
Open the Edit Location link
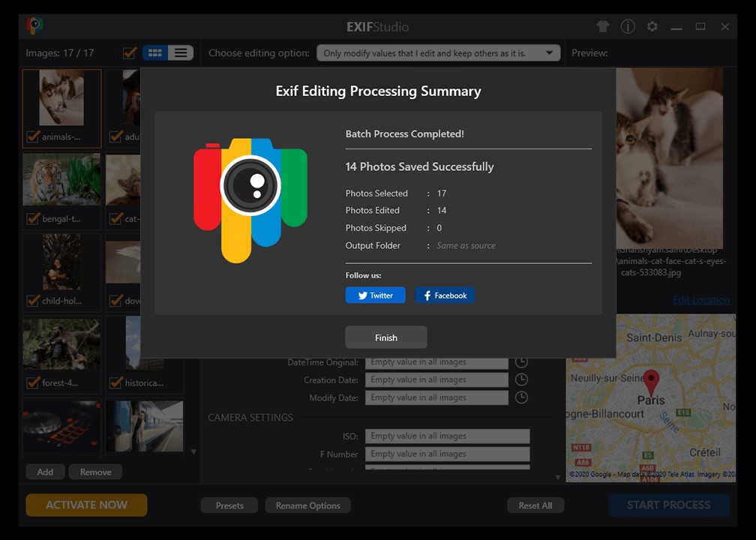click(x=701, y=300)
